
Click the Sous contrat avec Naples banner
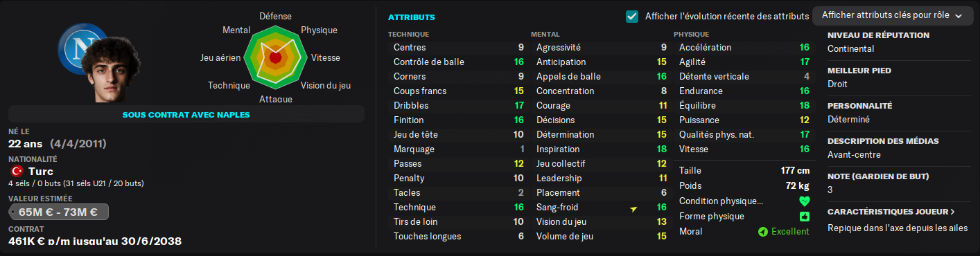(186, 114)
